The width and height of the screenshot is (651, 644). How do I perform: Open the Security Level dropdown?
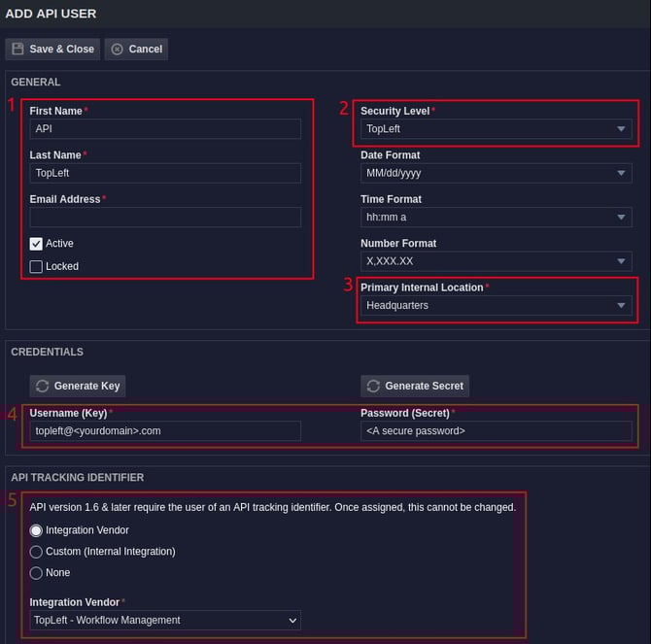pos(496,129)
